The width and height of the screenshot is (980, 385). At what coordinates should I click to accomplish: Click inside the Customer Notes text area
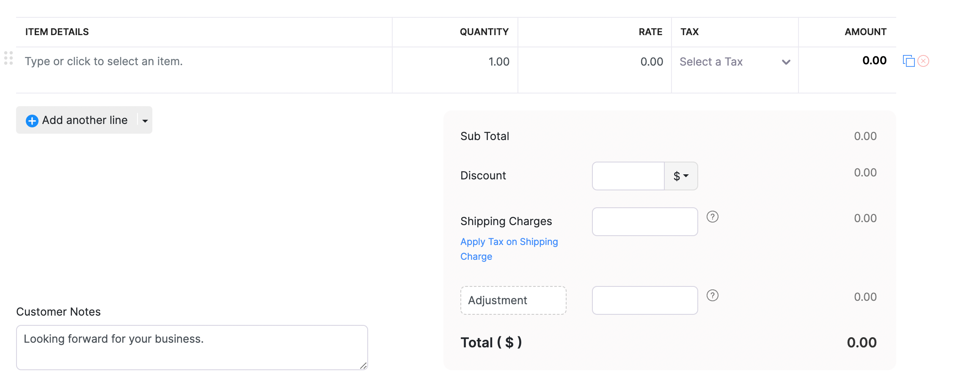[192, 347]
